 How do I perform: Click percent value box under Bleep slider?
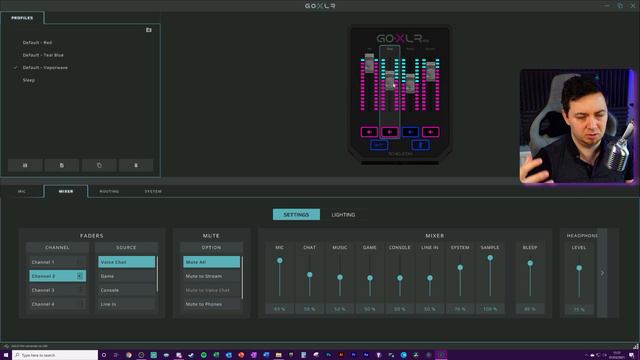(530, 309)
